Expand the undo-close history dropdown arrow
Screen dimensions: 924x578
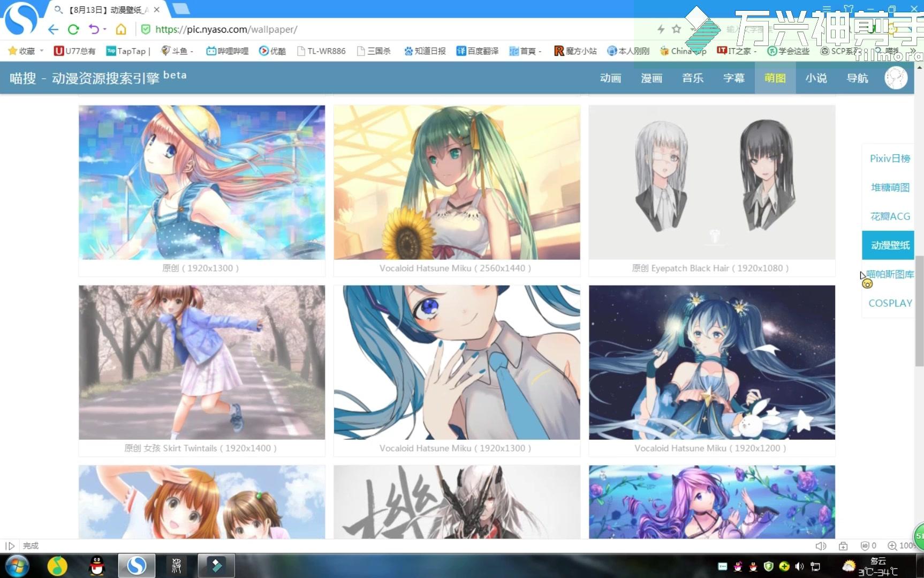(x=105, y=29)
